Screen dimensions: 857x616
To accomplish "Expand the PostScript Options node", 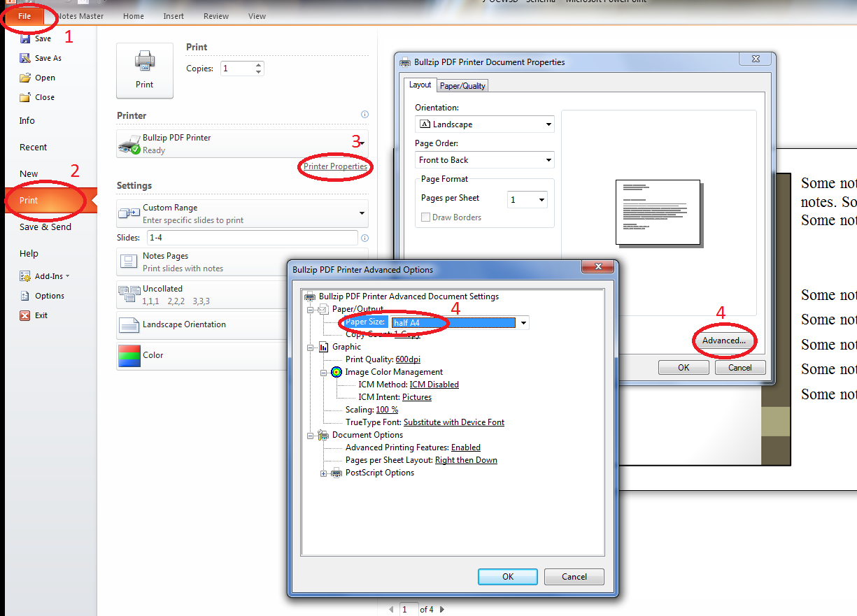I will click(324, 473).
